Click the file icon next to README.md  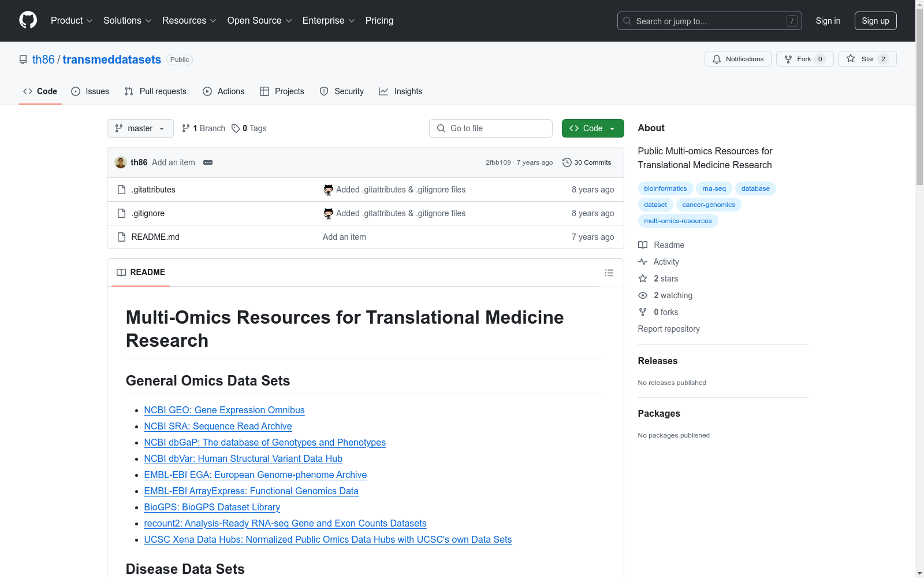(x=121, y=237)
